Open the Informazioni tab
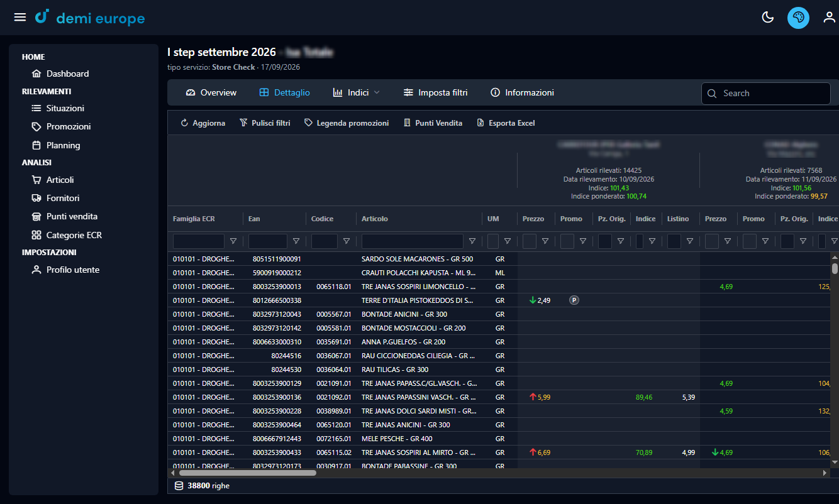This screenshot has width=839, height=504. pos(522,92)
